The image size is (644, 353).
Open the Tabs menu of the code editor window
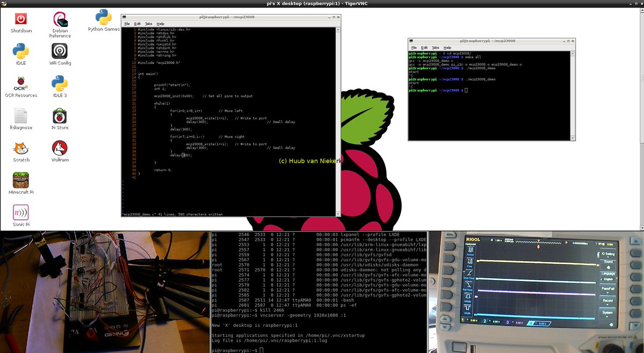148,24
